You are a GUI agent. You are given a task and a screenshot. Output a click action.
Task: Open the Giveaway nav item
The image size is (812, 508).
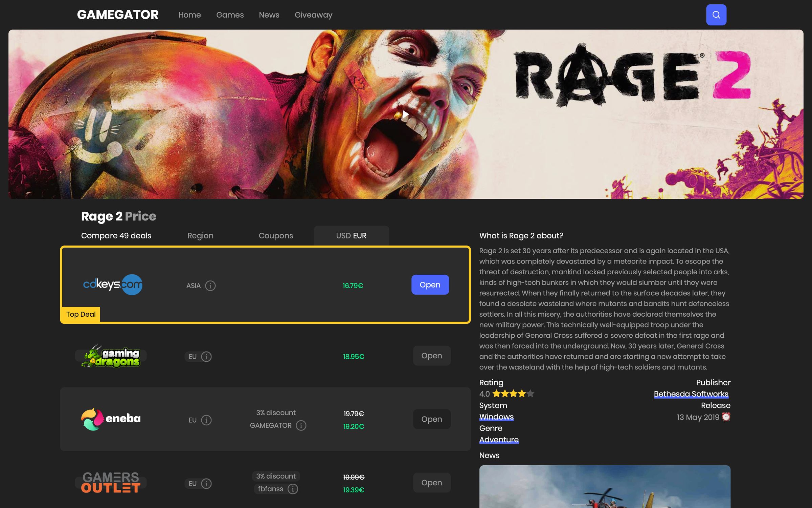click(313, 15)
